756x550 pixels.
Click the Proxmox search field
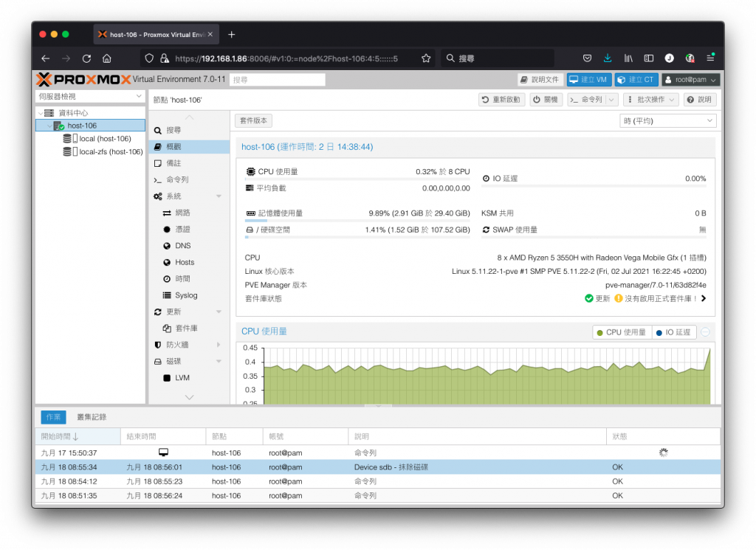coord(278,80)
